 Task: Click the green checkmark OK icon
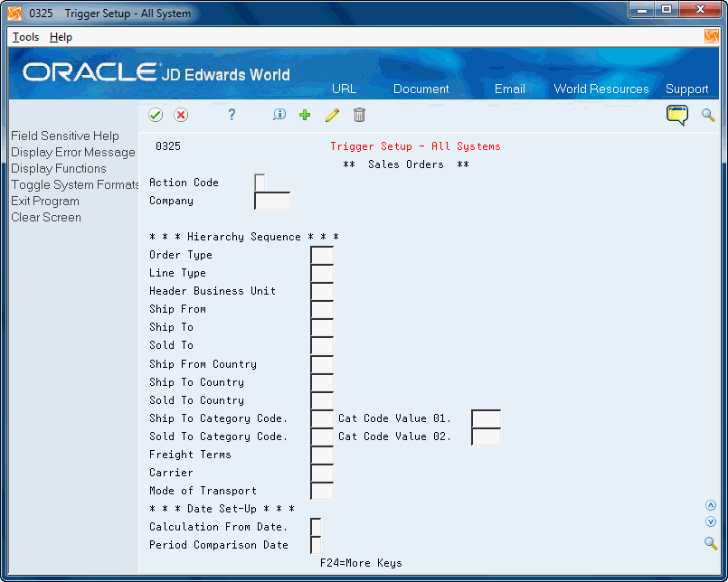click(x=156, y=115)
